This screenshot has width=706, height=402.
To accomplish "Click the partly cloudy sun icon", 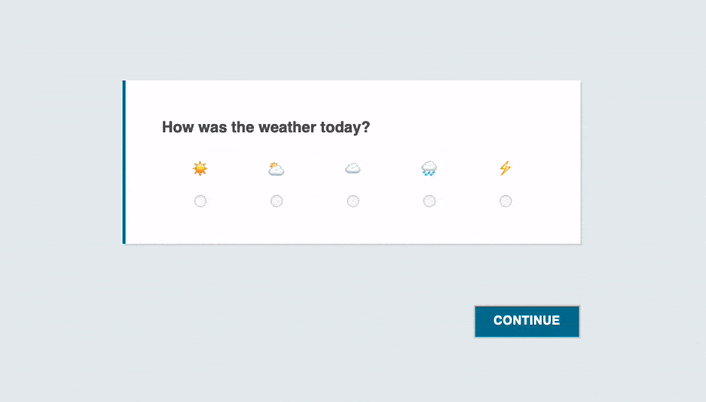I will [276, 169].
